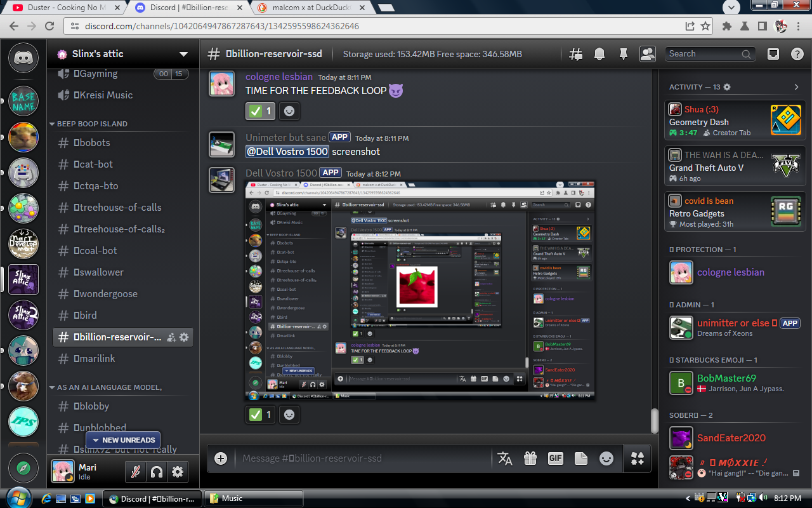Show pinned messages
The width and height of the screenshot is (812, 508).
tap(624, 54)
